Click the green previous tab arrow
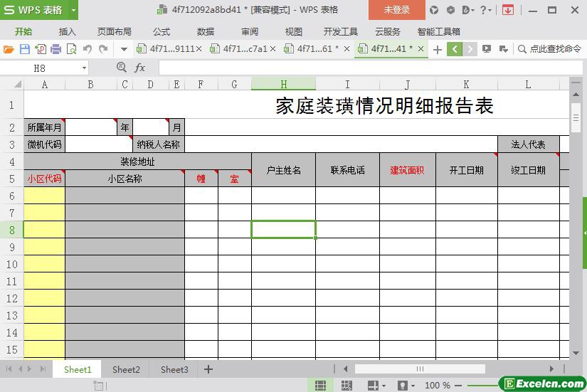The width and height of the screenshot is (587, 392). [x=455, y=49]
